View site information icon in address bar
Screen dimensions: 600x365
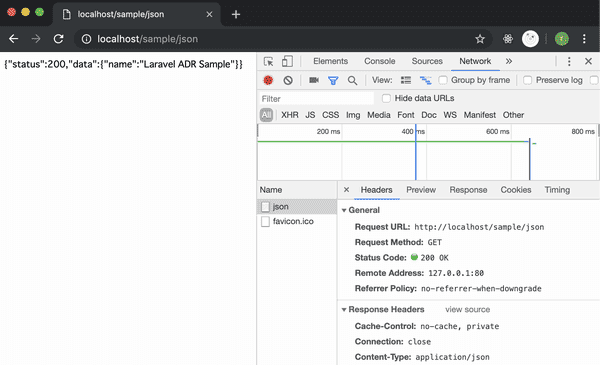click(x=86, y=39)
